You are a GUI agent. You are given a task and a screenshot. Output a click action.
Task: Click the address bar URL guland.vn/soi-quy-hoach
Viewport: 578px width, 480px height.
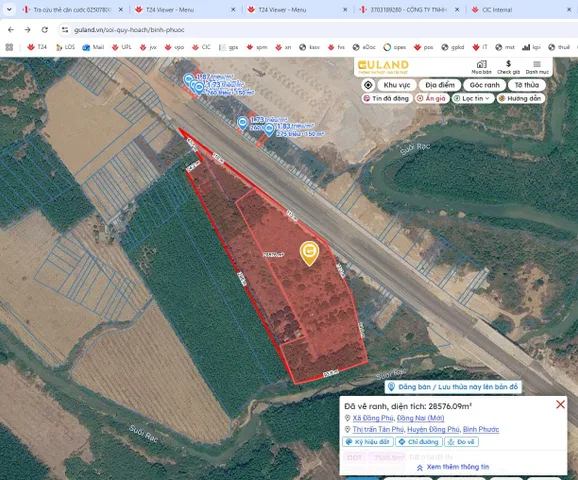[x=129, y=30]
